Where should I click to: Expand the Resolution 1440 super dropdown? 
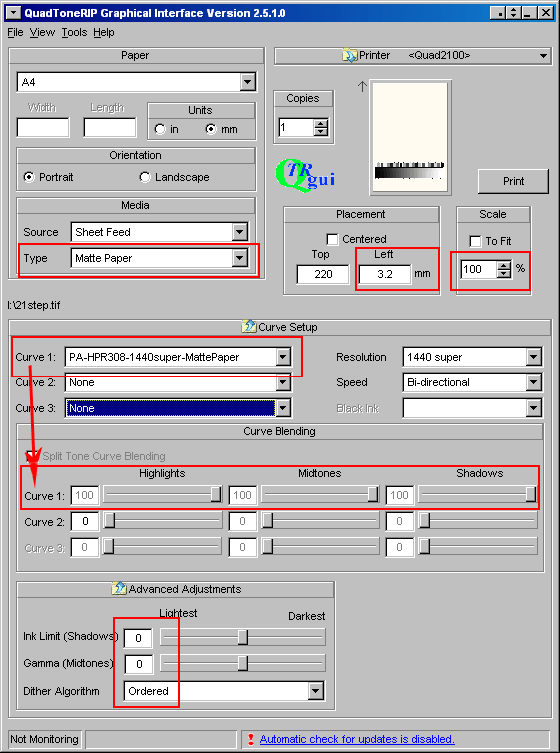tap(534, 357)
